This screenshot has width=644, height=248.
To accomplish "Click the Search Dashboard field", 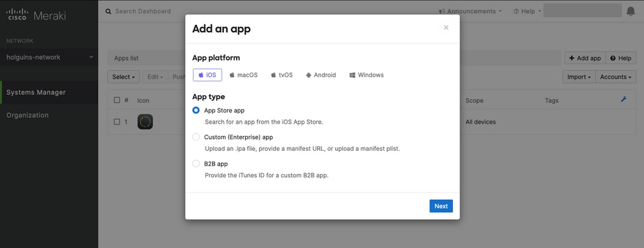I will point(143,12).
